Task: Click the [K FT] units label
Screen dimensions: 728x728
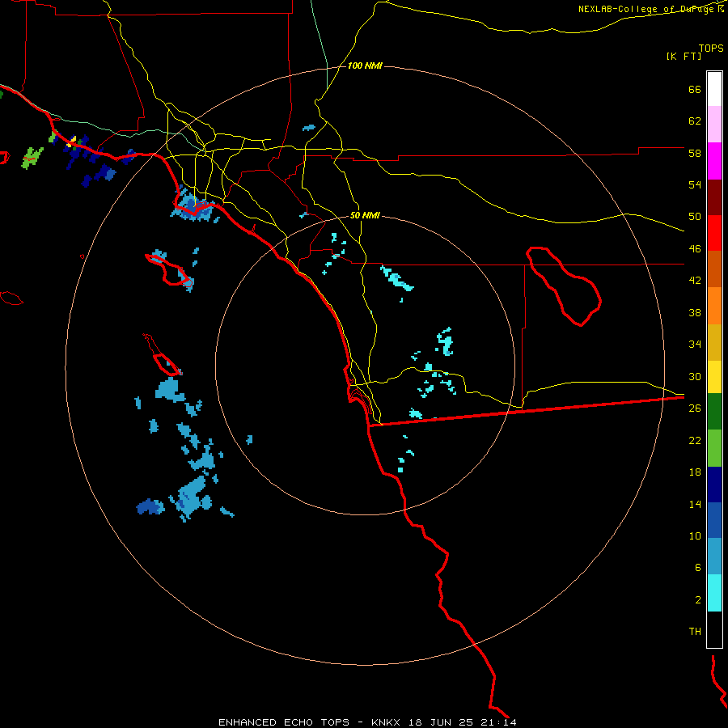Action: point(684,57)
